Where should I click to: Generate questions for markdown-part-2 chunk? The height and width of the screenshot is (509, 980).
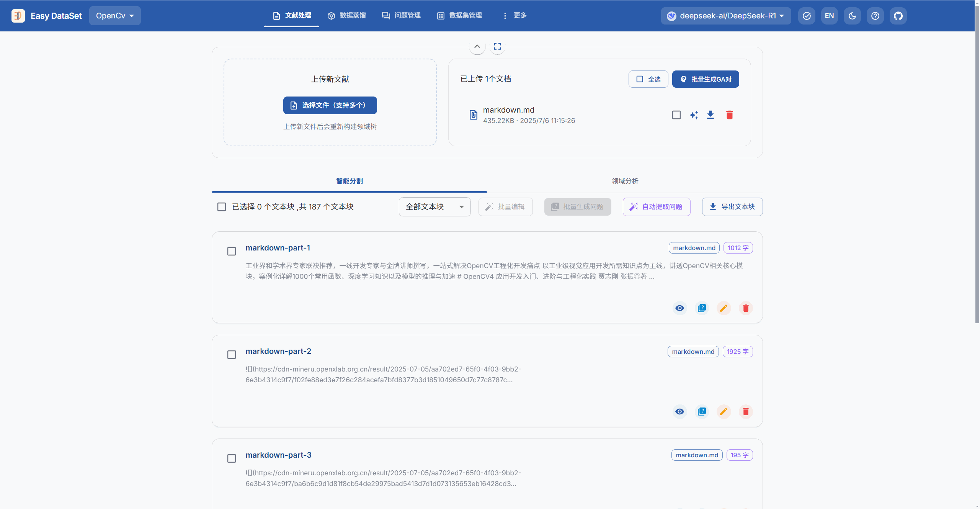point(702,411)
